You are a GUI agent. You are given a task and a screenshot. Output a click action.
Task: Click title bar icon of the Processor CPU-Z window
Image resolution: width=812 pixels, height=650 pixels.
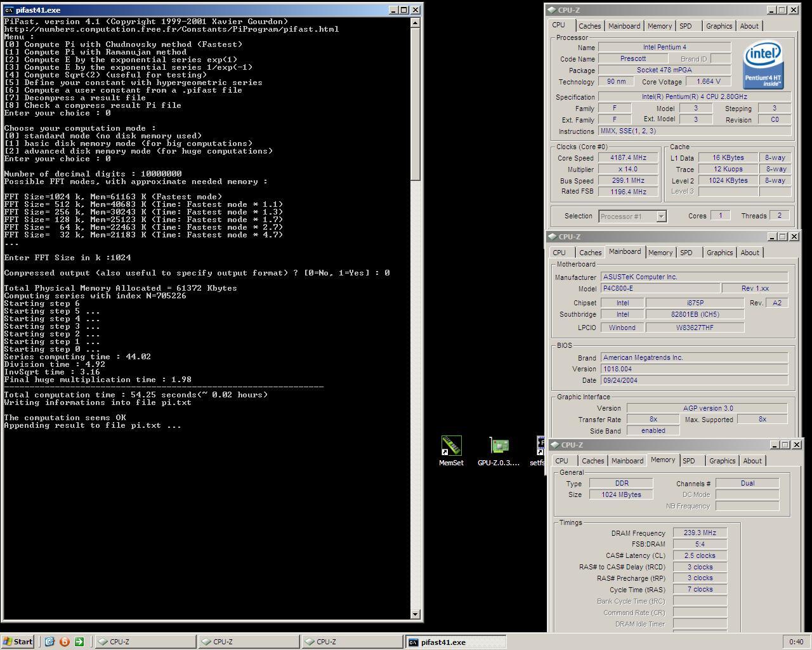[x=551, y=10]
